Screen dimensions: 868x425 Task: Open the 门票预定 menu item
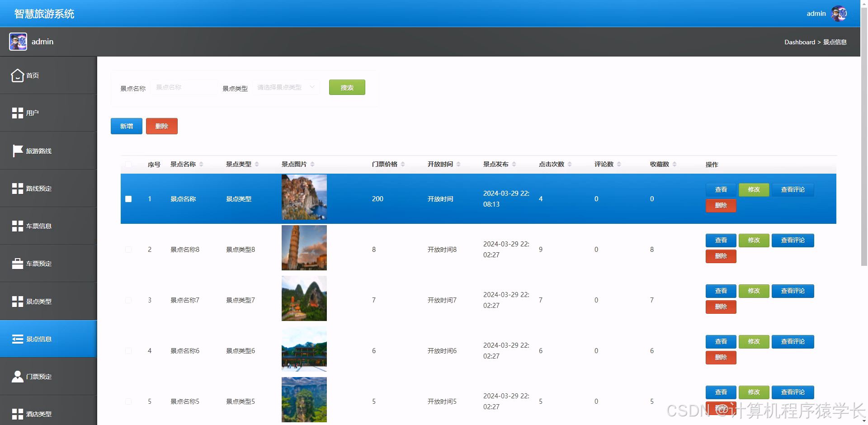click(x=48, y=377)
